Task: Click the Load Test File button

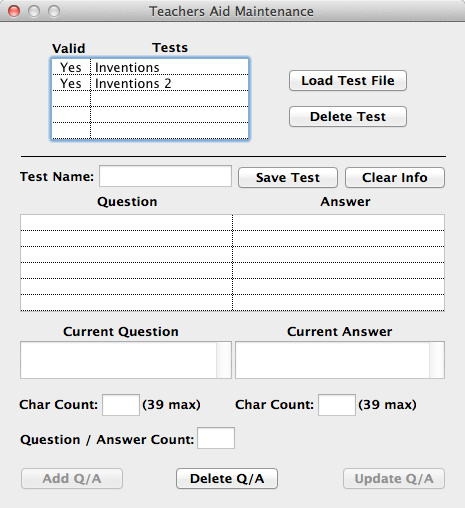Action: 348,81
